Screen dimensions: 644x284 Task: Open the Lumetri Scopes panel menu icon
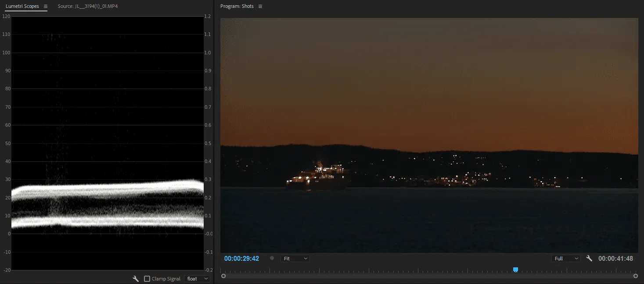(45, 7)
